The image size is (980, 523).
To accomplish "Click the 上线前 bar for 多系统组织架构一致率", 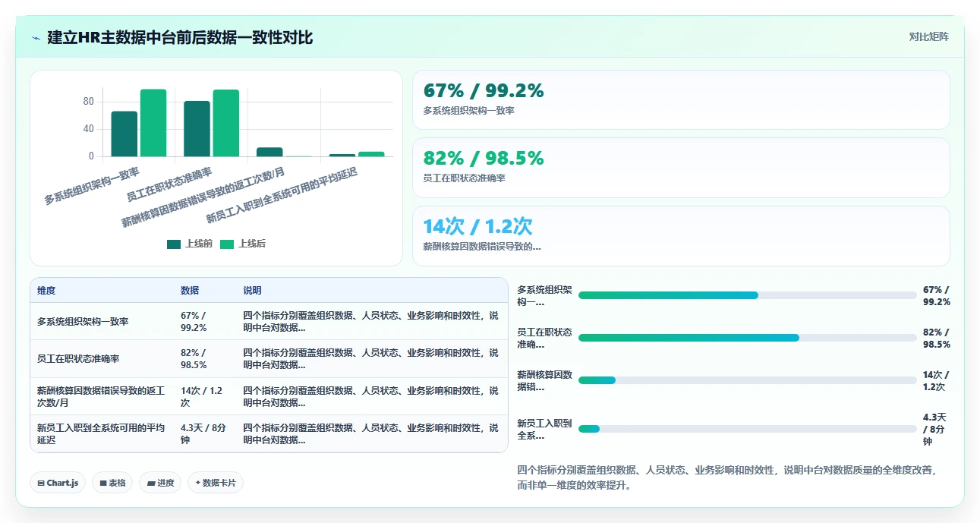I will pos(124,134).
